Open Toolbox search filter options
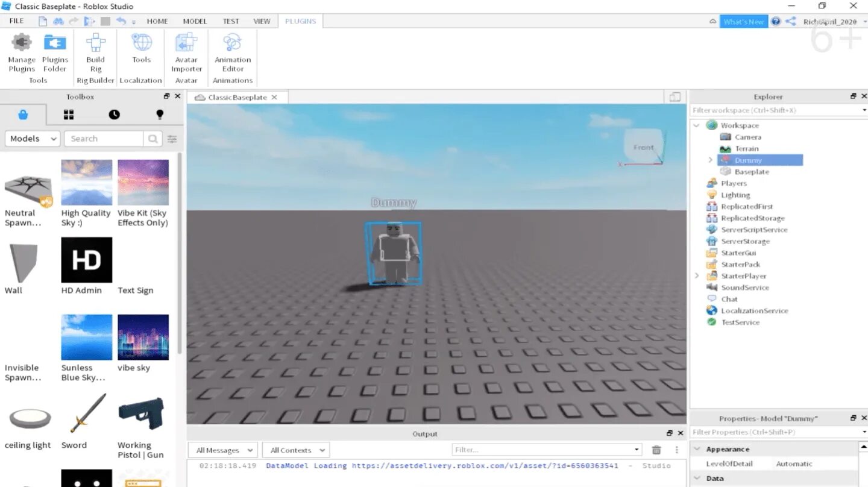Image resolution: width=868 pixels, height=487 pixels. (x=172, y=139)
